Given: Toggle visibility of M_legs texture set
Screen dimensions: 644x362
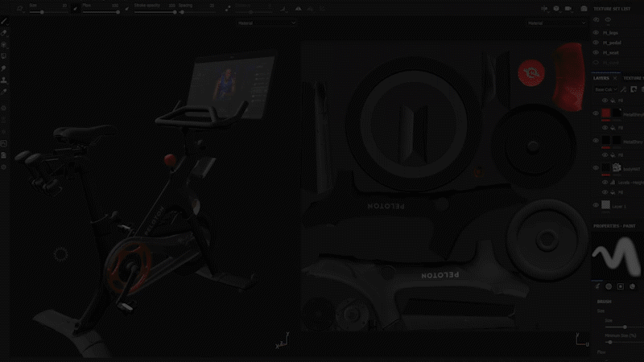Looking at the screenshot, I should coord(596,32).
